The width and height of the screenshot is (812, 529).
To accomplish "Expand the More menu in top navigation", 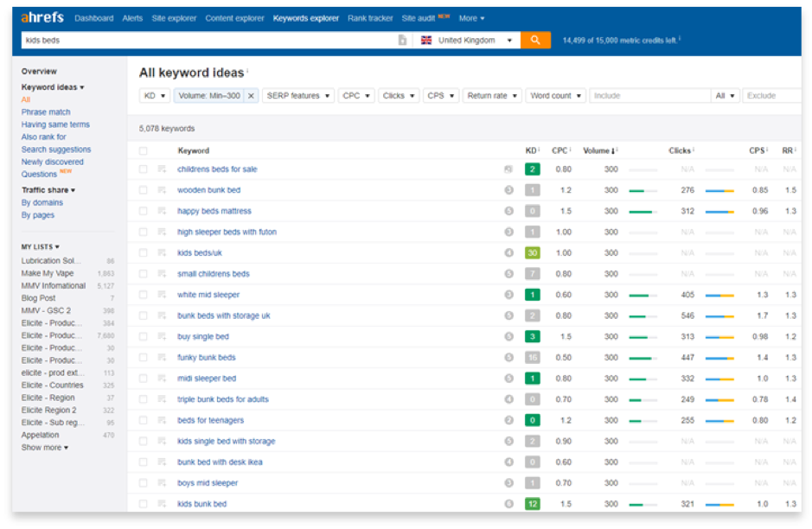I will [x=471, y=18].
